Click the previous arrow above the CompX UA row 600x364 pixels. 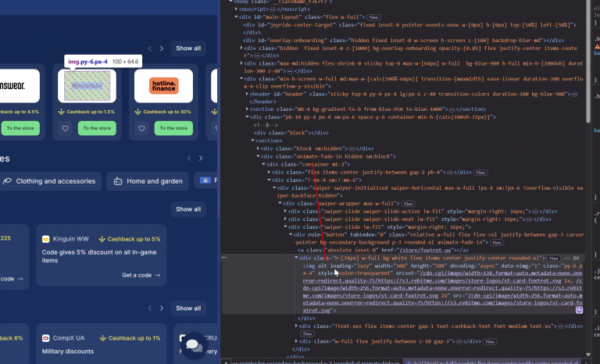click(x=150, y=308)
